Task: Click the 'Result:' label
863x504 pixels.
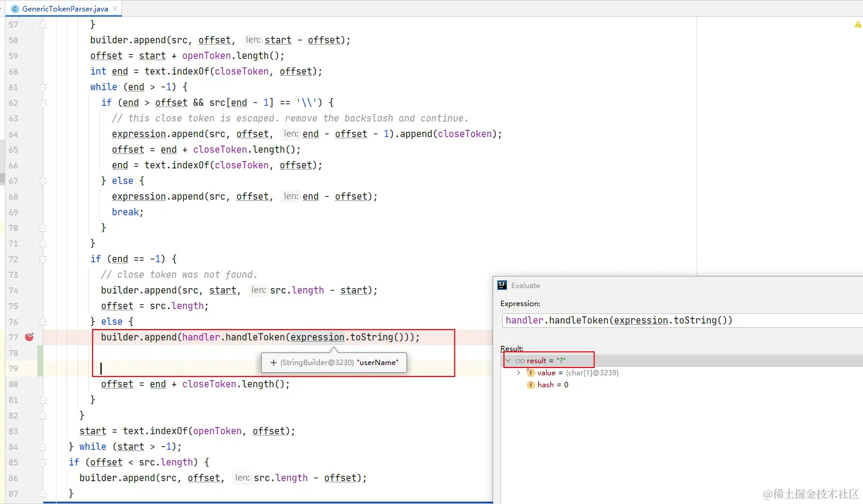Action: (x=512, y=349)
